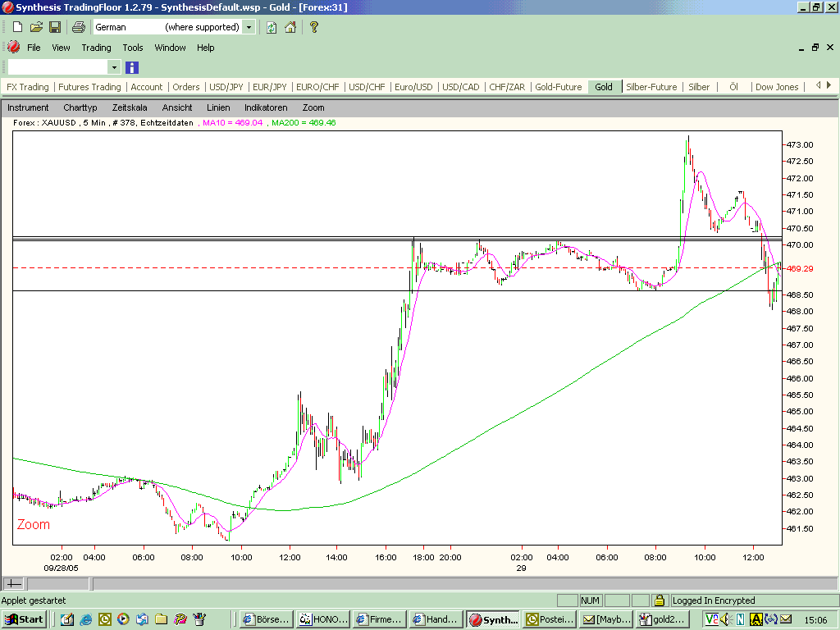
Task: Click the Open folder toolbar icon
Action: pyautogui.click(x=36, y=27)
